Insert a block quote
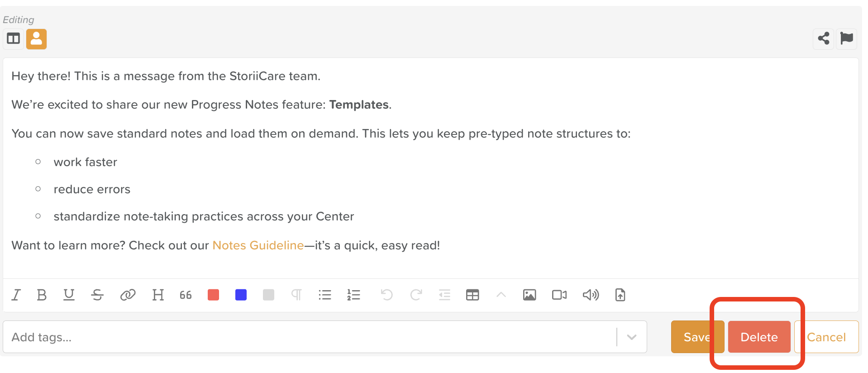The width and height of the screenshot is (868, 373). click(186, 295)
